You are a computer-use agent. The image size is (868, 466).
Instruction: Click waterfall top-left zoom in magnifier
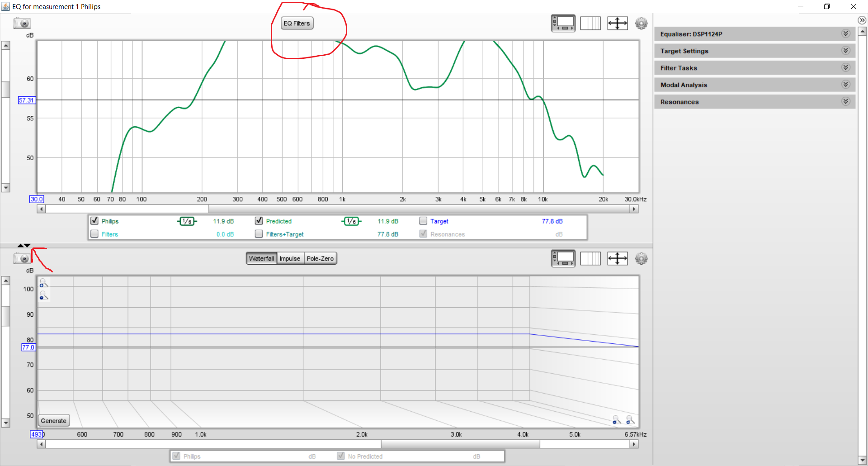coord(43,283)
